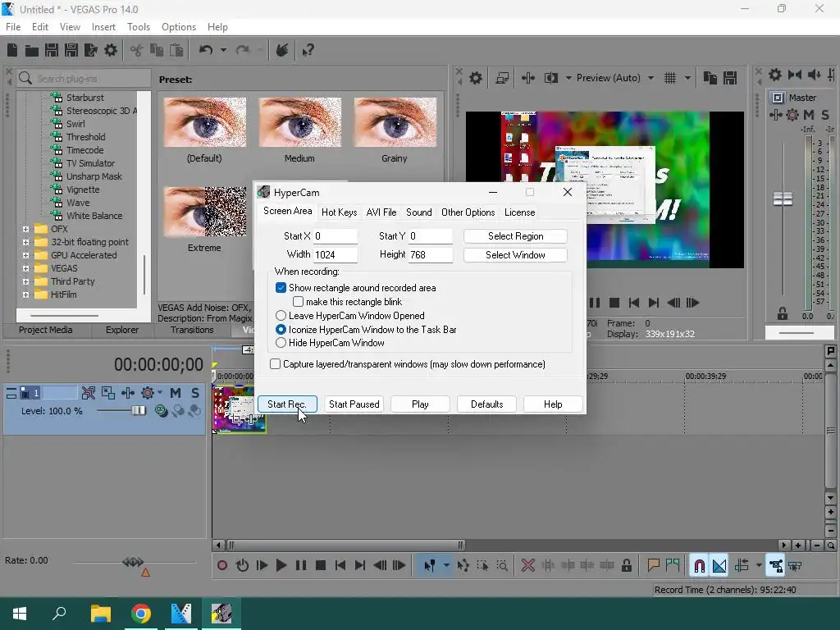Viewport: 840px width, 630px height.
Task: Toggle Show rectangle around recorded area
Action: click(281, 288)
